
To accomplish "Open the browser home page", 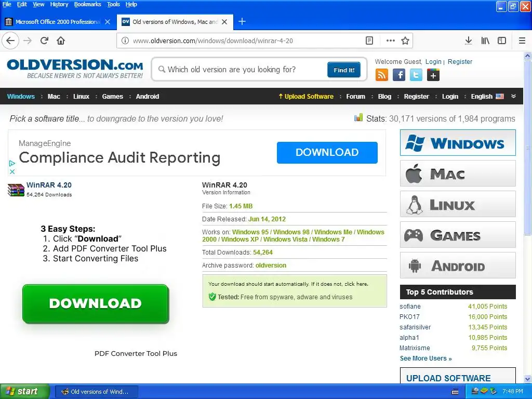I will (x=61, y=41).
